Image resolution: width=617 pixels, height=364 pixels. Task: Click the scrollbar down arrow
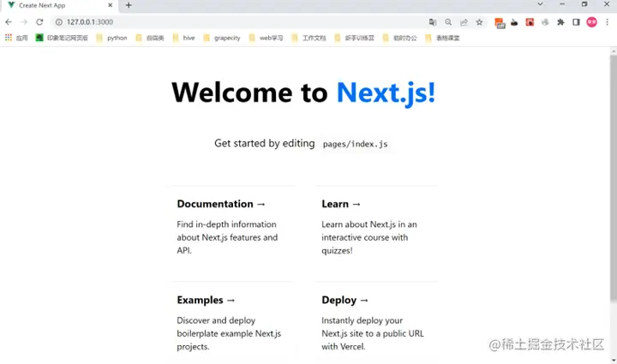point(614,360)
